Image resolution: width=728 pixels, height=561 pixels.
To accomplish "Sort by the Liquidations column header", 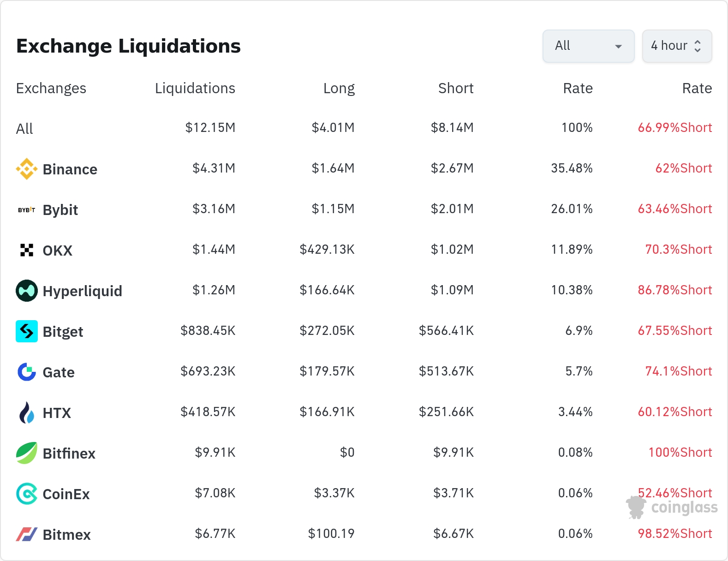I will (x=195, y=88).
